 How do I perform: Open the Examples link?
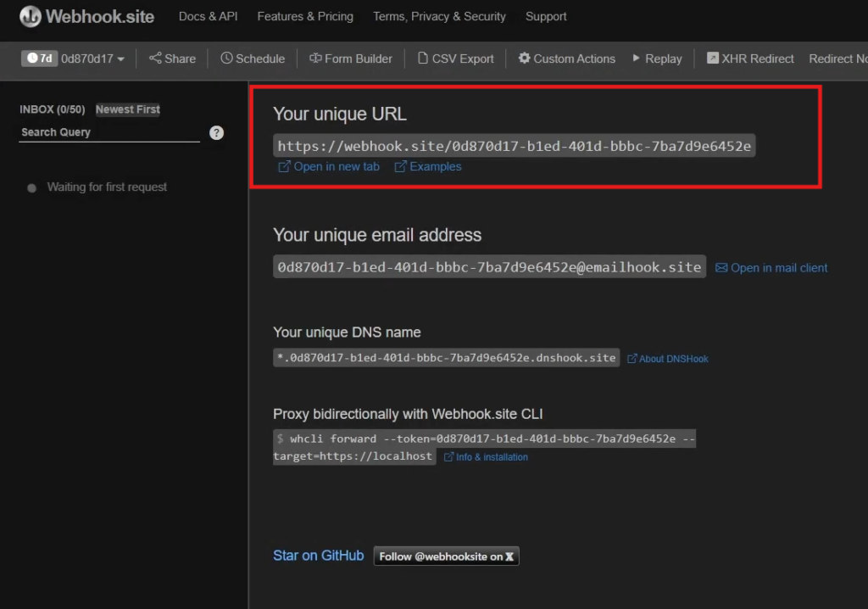pos(428,166)
